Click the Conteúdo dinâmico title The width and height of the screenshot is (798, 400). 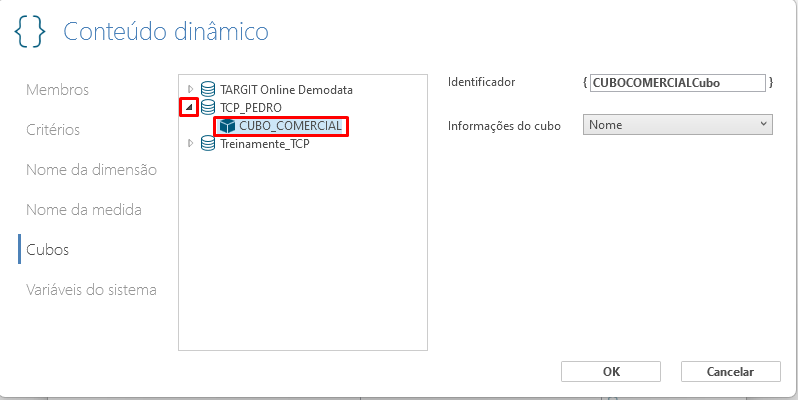tap(166, 32)
